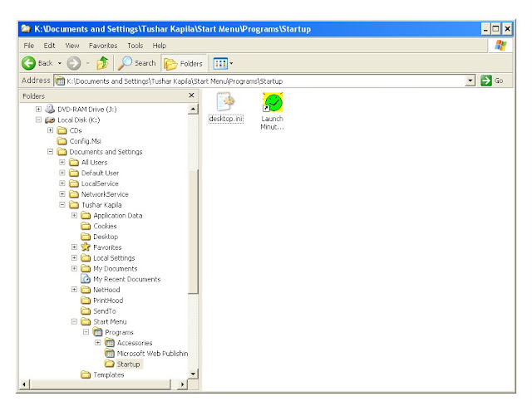Select the Launch Minut... shortcut icon
The image size is (532, 406).
(273, 103)
